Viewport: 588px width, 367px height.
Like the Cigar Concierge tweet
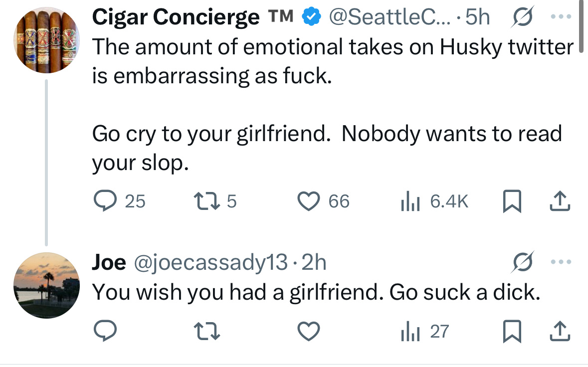[x=308, y=201]
